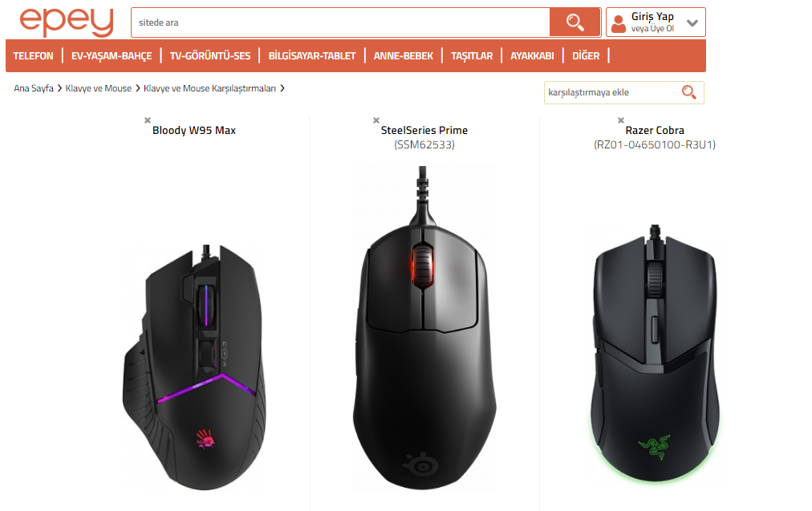The width and height of the screenshot is (812, 511).
Task: Click the user avatar icon beside Giriş Yap
Action: click(619, 23)
